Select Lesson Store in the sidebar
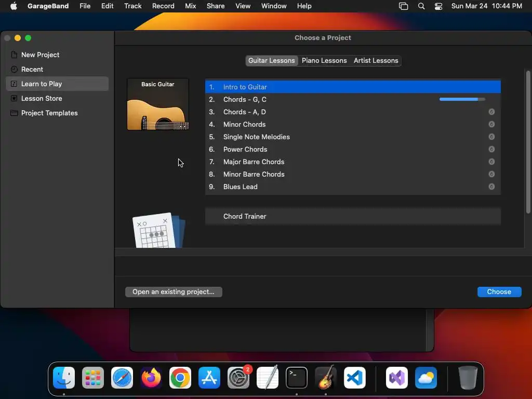Screen dimensions: 532x399 [x=57, y=98]
